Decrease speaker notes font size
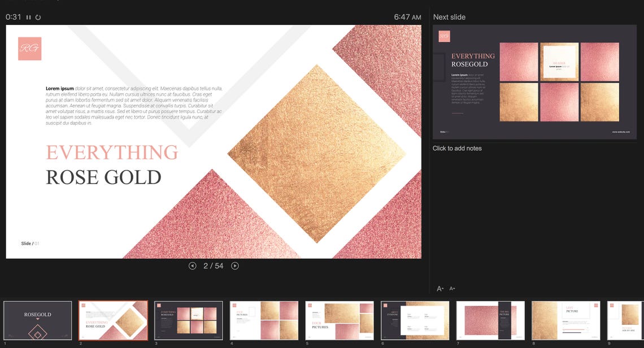This screenshot has width=644, height=348. coord(452,289)
